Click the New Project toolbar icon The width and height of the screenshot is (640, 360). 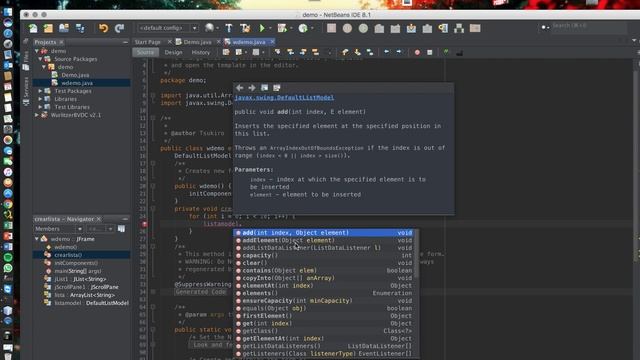tap(48, 28)
